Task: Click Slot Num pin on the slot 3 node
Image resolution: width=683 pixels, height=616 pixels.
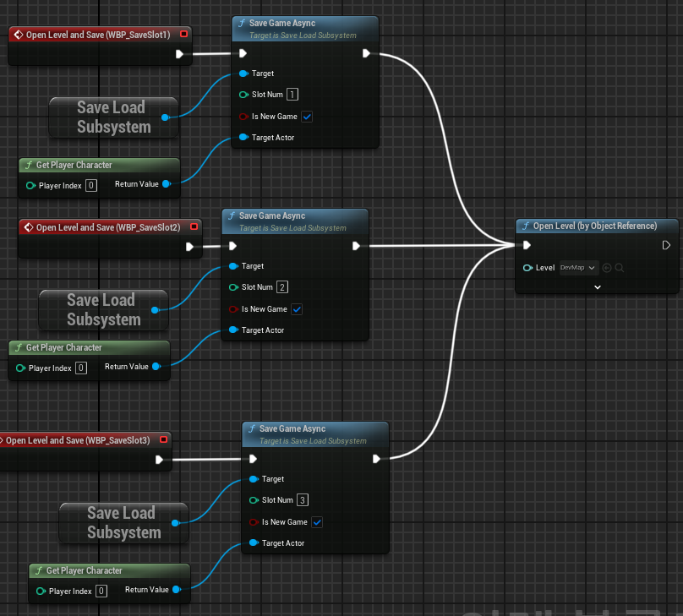Action: point(254,500)
